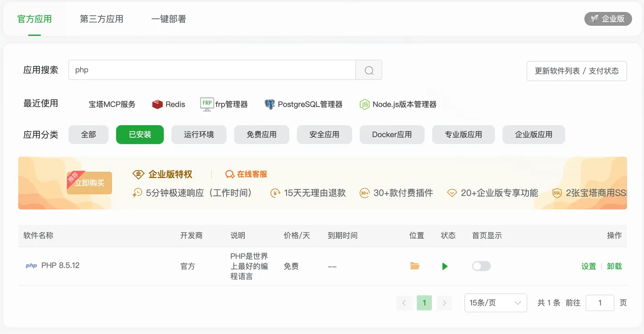Click the search magnifier icon
Screen dimensions: 644x334
point(369,70)
